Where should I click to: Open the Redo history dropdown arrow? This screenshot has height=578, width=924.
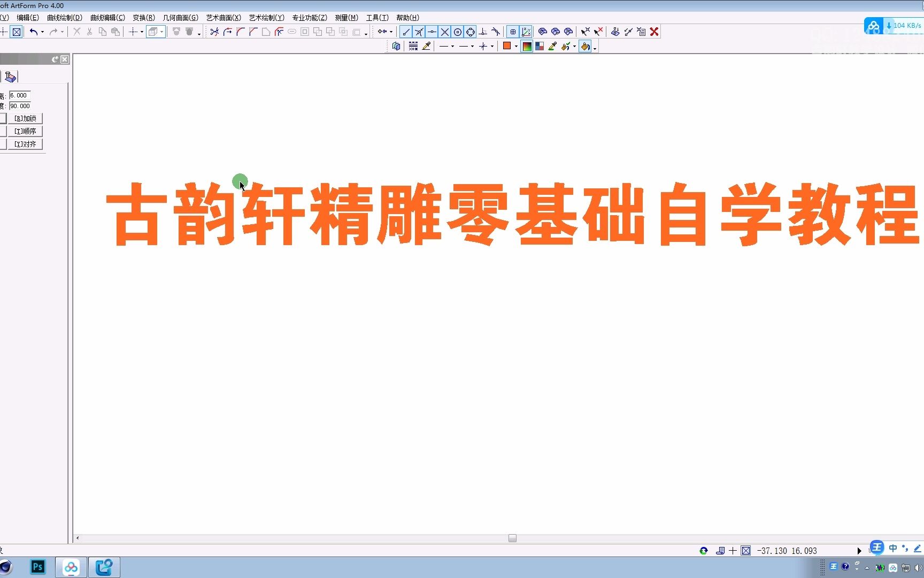(62, 32)
